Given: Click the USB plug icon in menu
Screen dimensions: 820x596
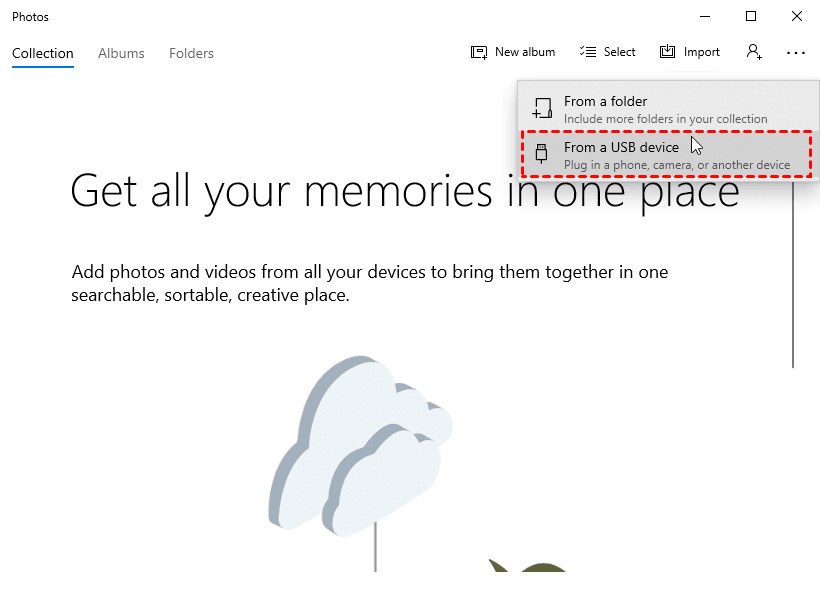Looking at the screenshot, I should click(542, 154).
